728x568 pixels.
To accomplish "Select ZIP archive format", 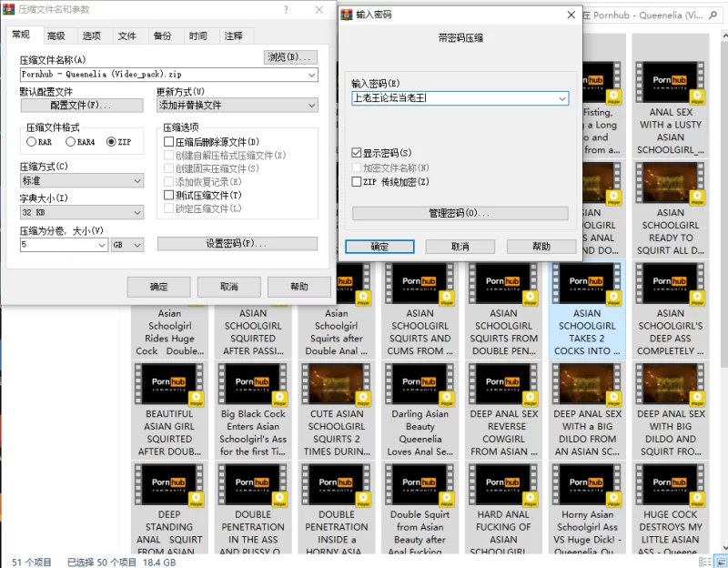I will click(119, 142).
